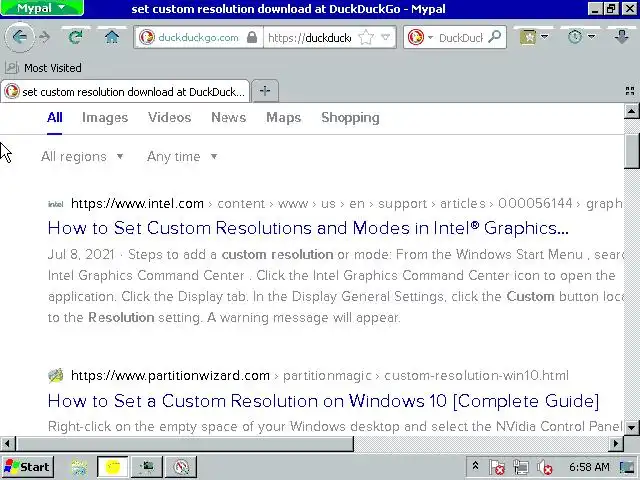The height and width of the screenshot is (480, 640).
Task: Click the vertical scrollbar thumb
Action: pyautogui.click(x=631, y=150)
